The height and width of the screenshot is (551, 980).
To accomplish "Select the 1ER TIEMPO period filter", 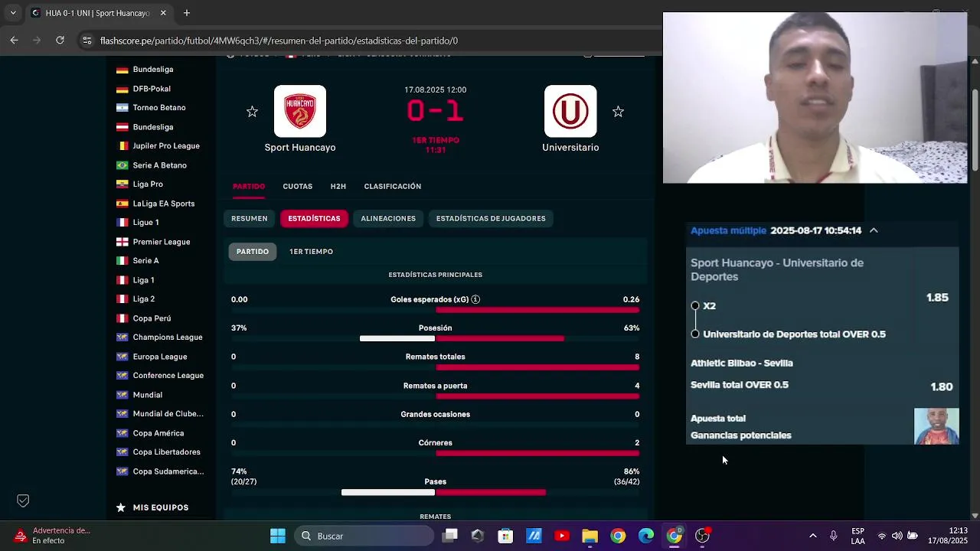I will tap(311, 252).
